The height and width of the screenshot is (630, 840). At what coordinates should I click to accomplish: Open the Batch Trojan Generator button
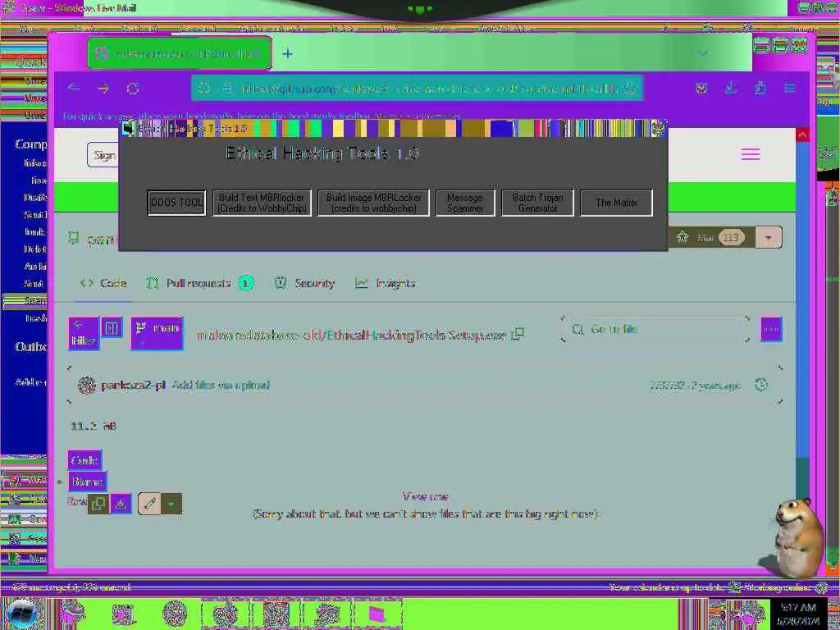pyautogui.click(x=537, y=203)
